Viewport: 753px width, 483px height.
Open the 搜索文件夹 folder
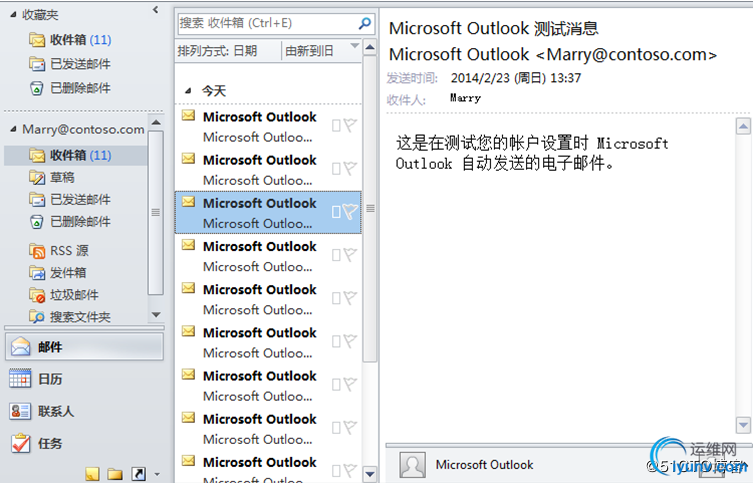[70, 316]
